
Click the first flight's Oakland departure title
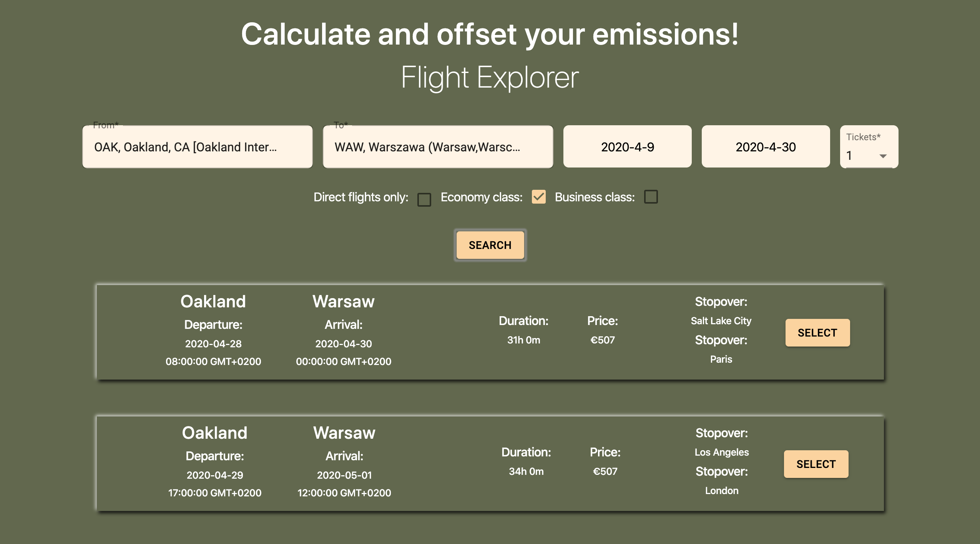213,302
